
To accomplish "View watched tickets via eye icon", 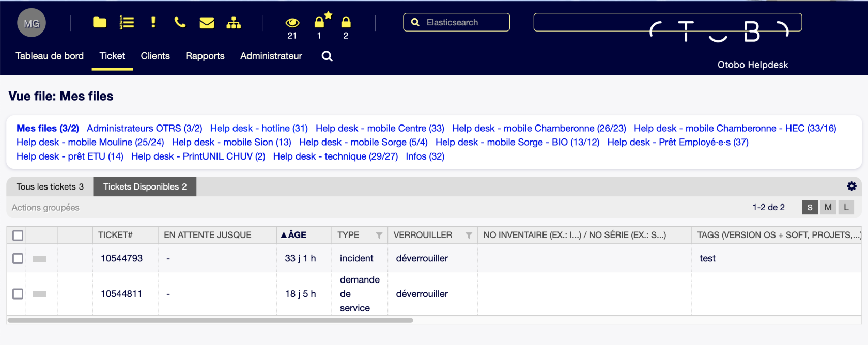I will [292, 23].
